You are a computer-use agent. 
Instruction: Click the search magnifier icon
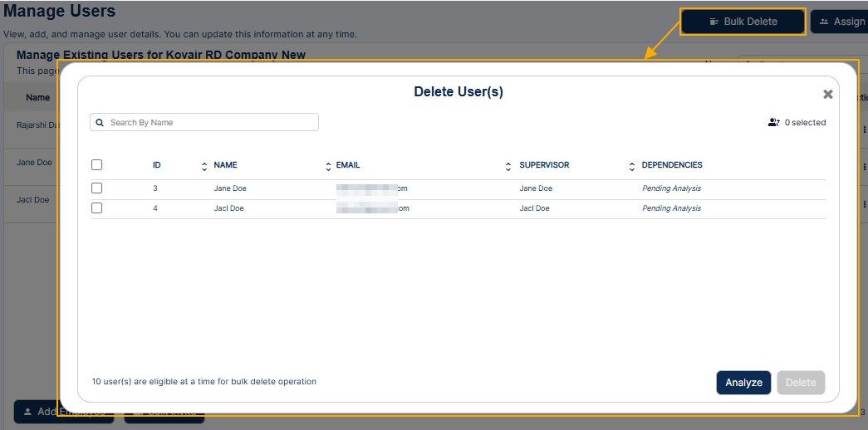click(x=100, y=123)
